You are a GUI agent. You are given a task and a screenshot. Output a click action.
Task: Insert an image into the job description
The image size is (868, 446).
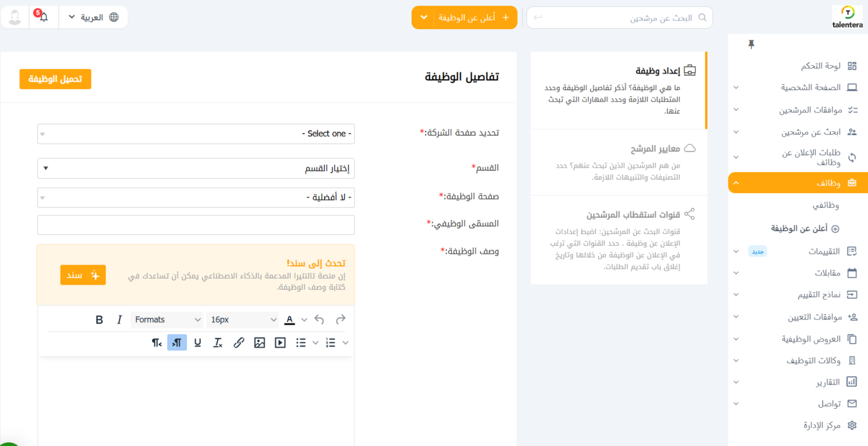coord(259,342)
